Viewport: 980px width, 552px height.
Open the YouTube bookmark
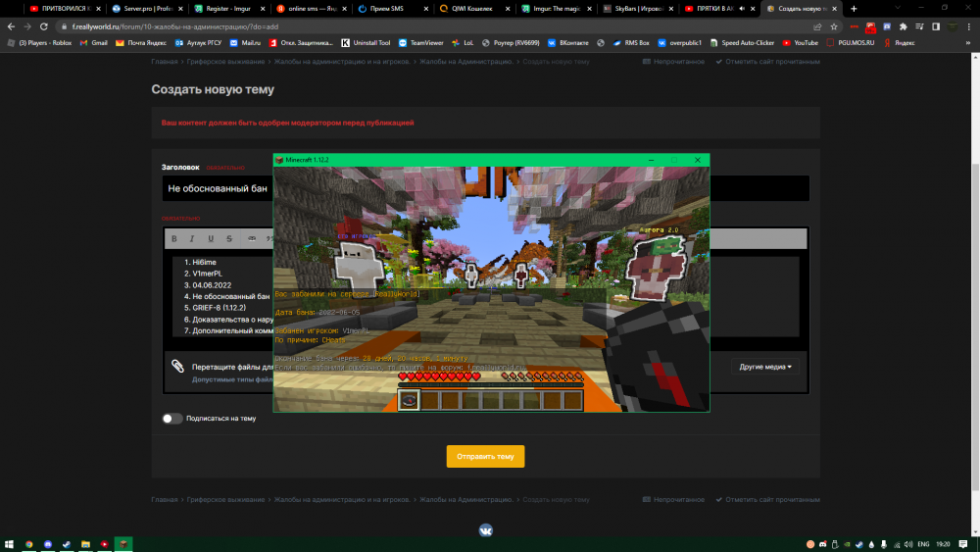[x=800, y=43]
